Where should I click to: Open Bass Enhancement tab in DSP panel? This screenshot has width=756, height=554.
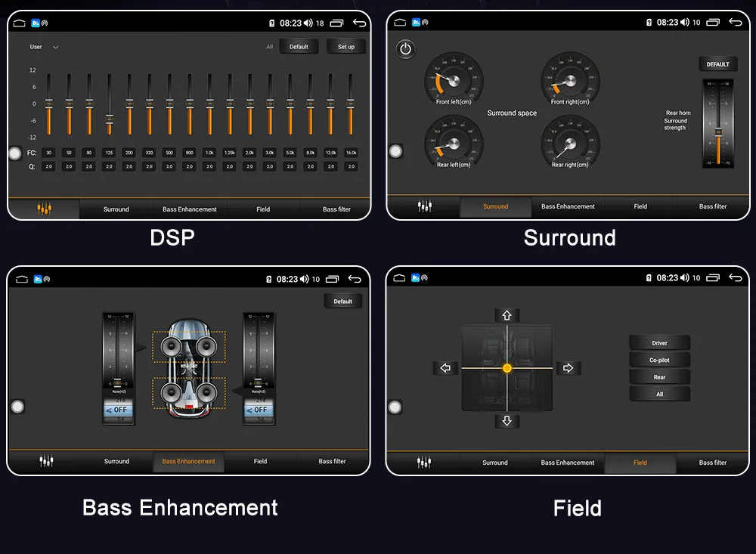tap(190, 209)
